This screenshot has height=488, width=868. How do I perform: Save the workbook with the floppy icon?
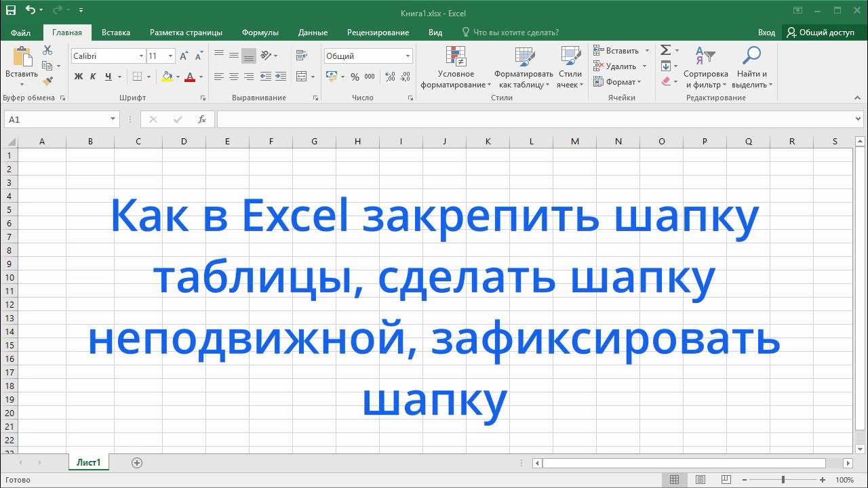pyautogui.click(x=10, y=10)
